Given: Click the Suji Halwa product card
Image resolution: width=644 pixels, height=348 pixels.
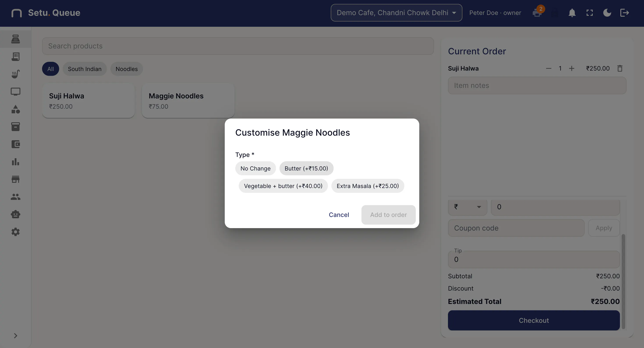Looking at the screenshot, I should (88, 101).
